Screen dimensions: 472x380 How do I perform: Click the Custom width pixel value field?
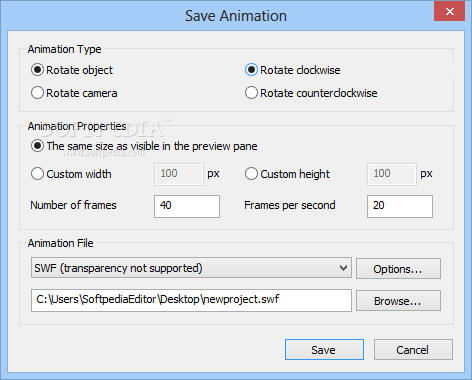tap(179, 174)
